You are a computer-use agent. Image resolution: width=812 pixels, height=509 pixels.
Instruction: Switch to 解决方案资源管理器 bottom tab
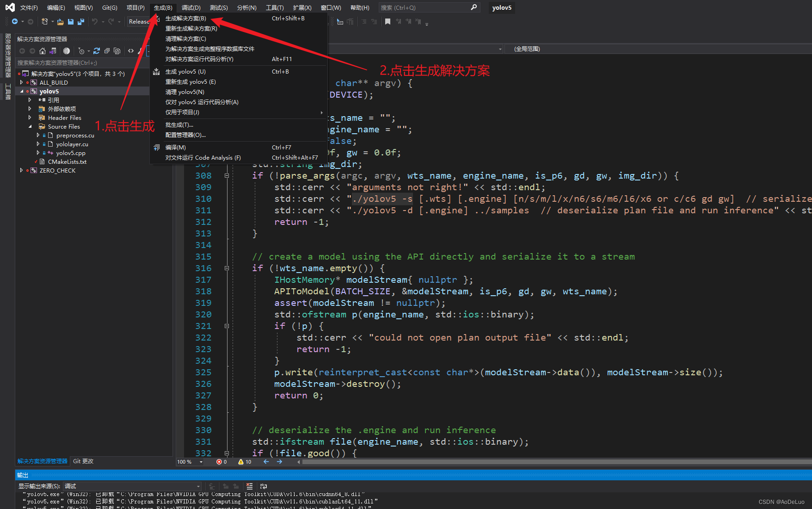click(x=43, y=461)
